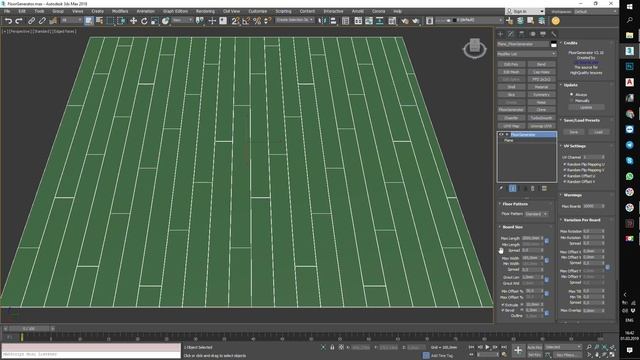Open the Rendering menu
The width and height of the screenshot is (640, 360).
(x=205, y=11)
